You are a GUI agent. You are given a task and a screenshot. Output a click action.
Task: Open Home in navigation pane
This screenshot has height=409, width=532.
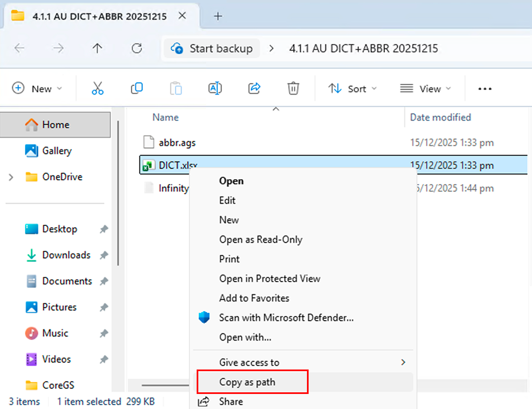point(55,125)
